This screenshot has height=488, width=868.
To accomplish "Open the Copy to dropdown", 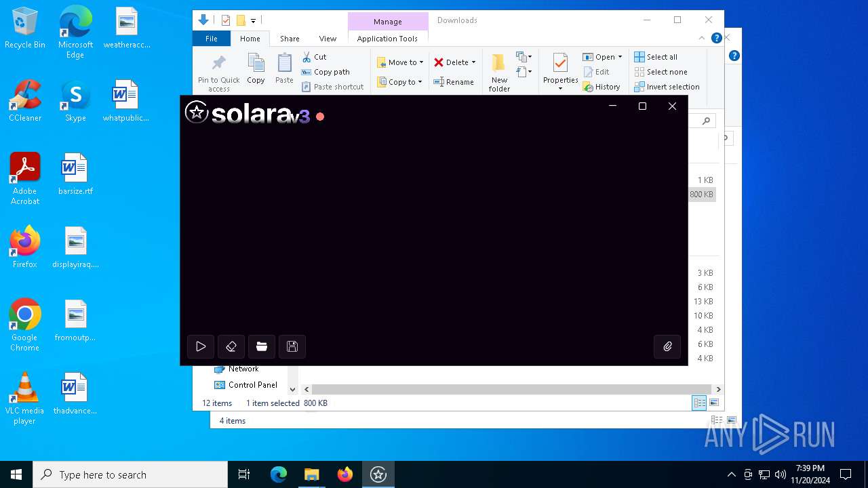I will (x=399, y=82).
